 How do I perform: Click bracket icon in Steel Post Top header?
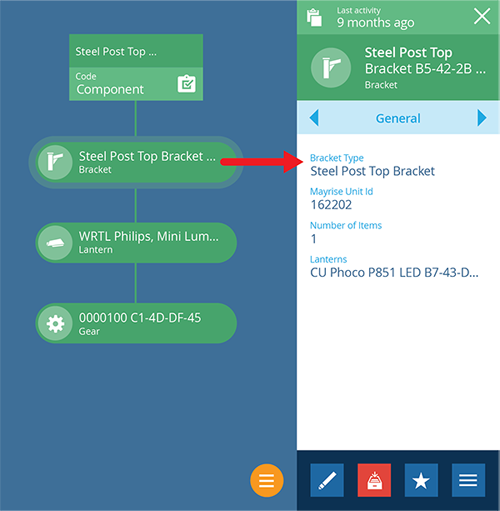pos(331,68)
